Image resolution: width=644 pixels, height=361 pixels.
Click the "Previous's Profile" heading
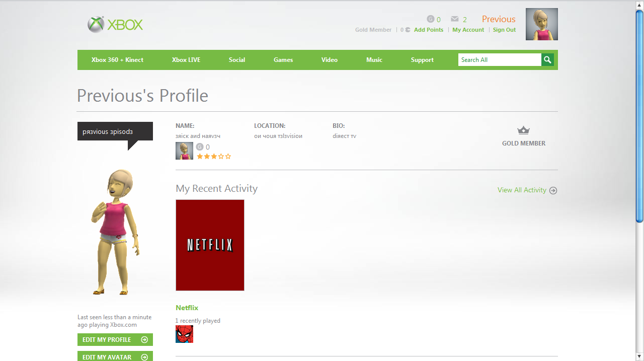coord(142,96)
